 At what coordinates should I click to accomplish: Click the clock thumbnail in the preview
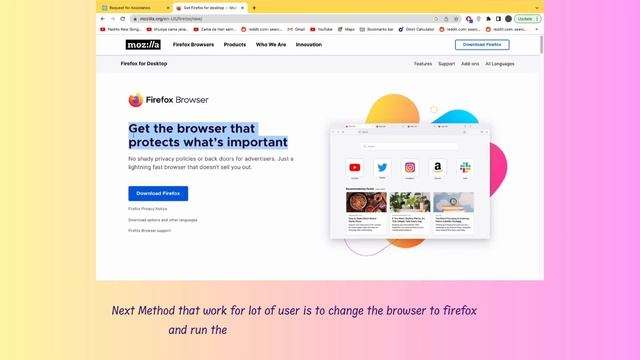(453, 202)
